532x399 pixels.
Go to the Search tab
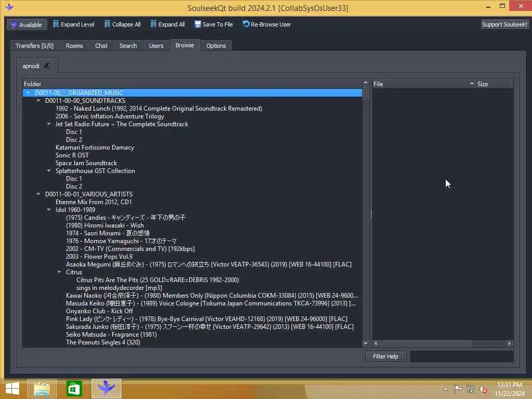128,46
